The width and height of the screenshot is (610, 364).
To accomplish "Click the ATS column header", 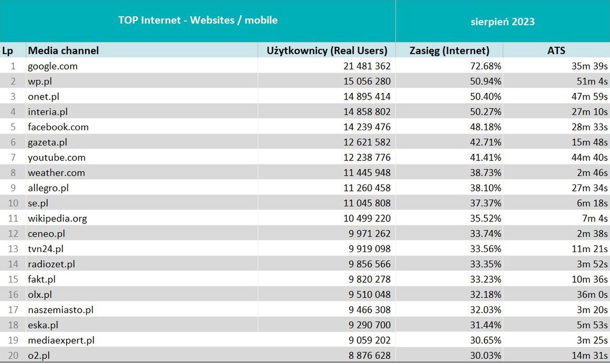I will (x=556, y=50).
